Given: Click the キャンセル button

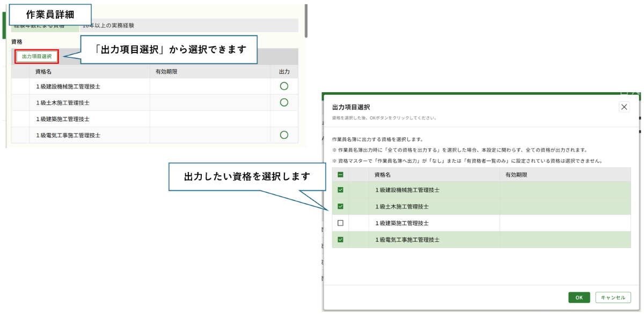Looking at the screenshot, I should coord(613,297).
